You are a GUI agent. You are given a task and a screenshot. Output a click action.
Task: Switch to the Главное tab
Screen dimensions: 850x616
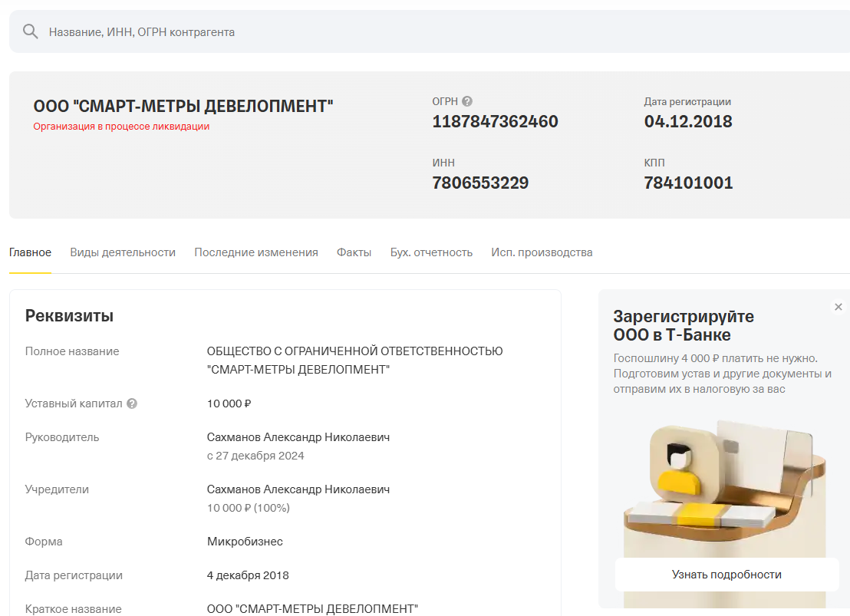[30, 252]
